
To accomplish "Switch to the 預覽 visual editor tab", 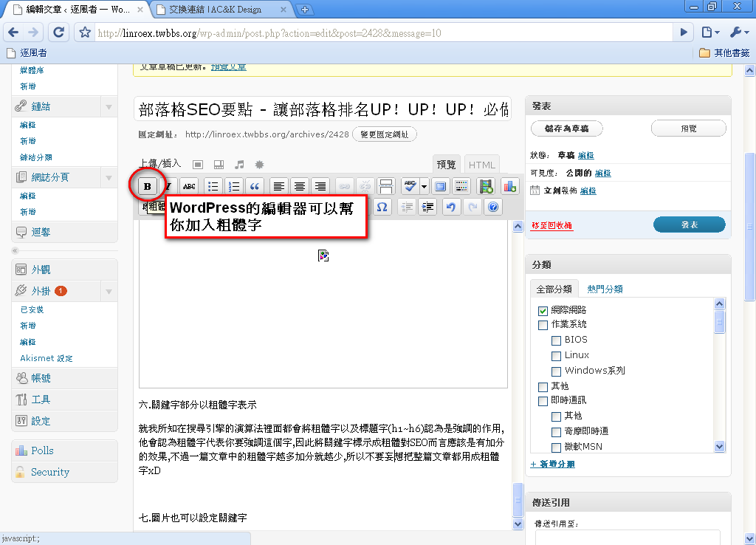I will (446, 165).
